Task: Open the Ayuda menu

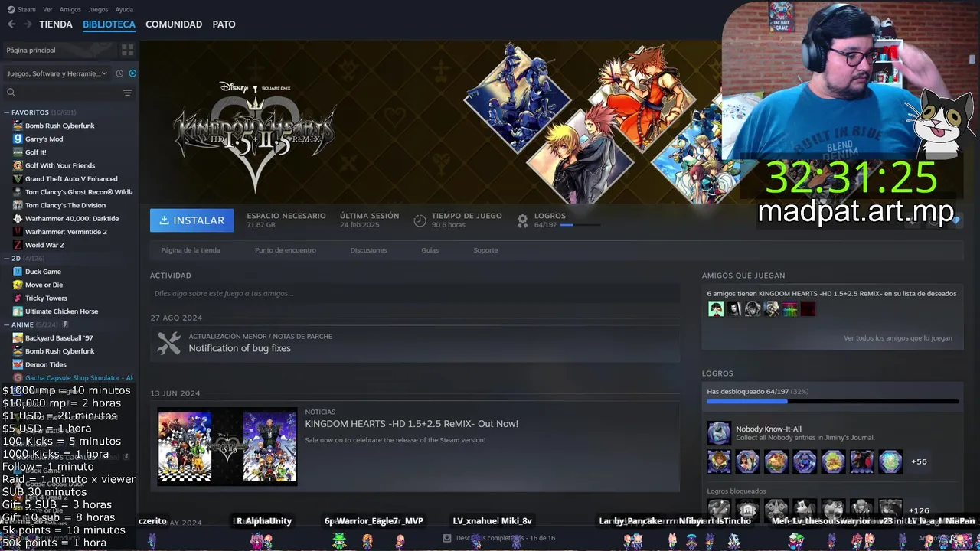Action: [124, 10]
